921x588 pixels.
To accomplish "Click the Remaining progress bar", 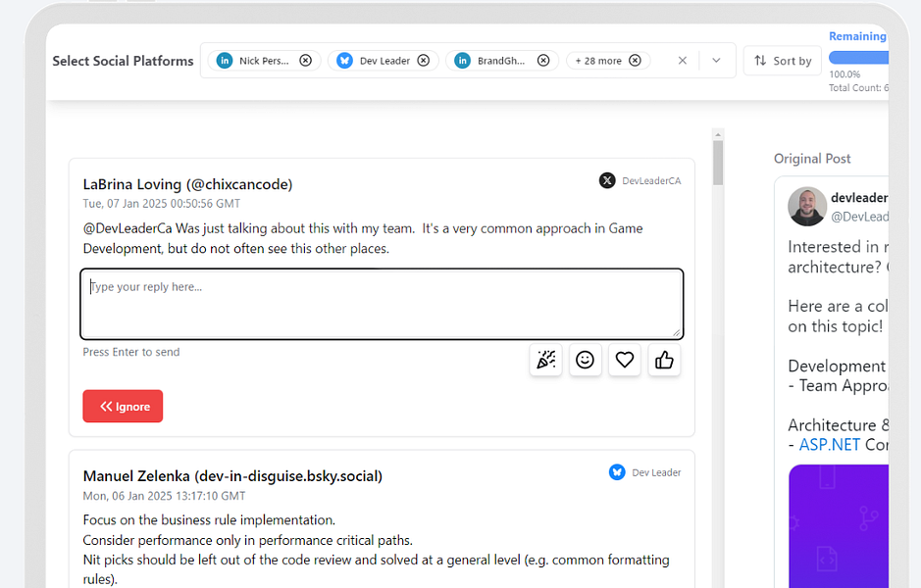I will click(x=859, y=58).
